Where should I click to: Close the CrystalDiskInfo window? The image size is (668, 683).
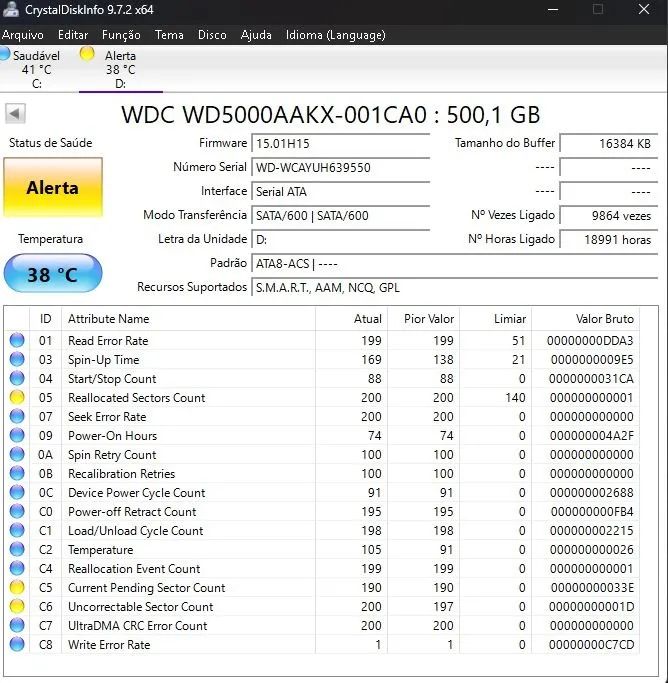pyautogui.click(x=644, y=9)
